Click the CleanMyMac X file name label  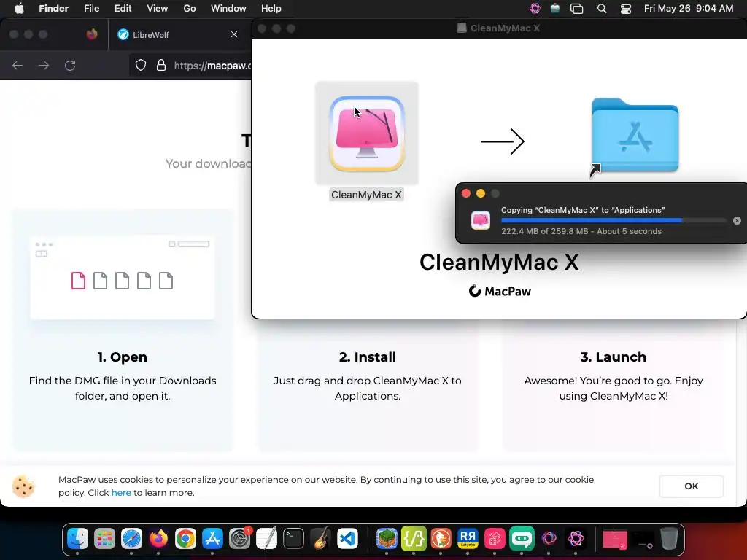point(366,195)
